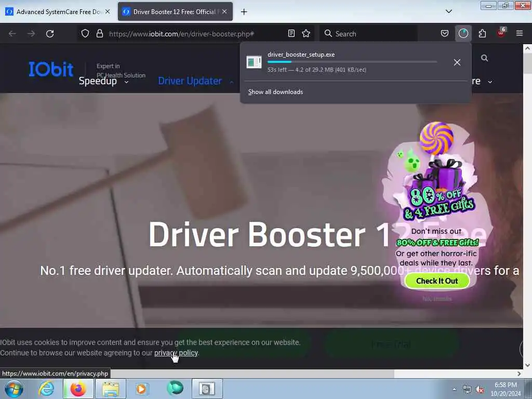Show hidden system tray icons arrow

(454, 390)
